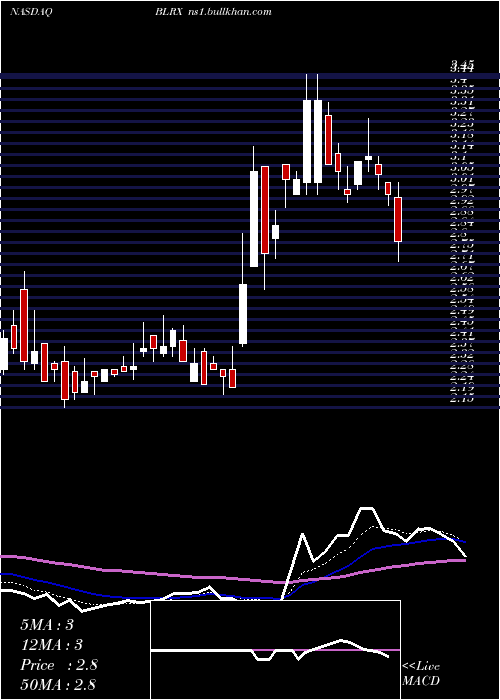Click the <<Live MACD label
500x700 pixels.
coord(421,674)
